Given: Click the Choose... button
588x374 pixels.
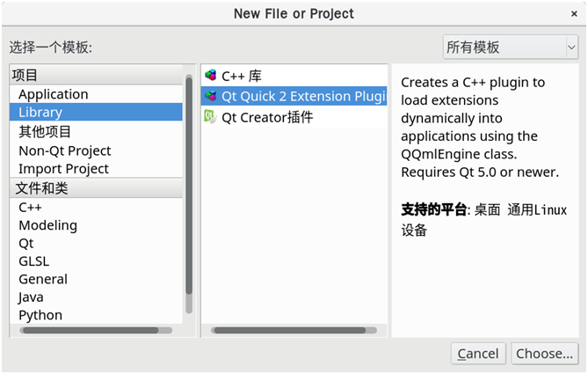Looking at the screenshot, I should (544, 354).
